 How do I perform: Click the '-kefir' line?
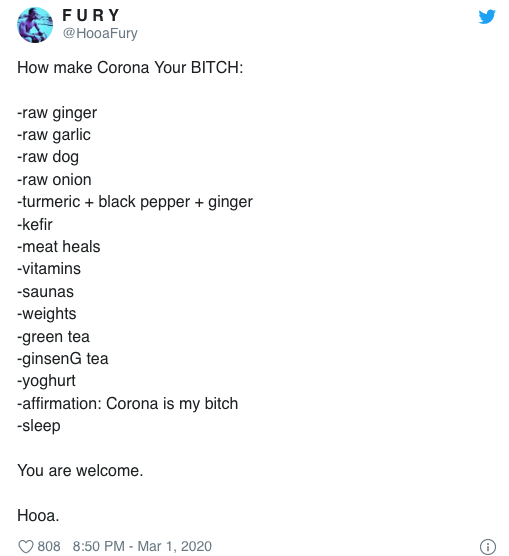click(35, 224)
